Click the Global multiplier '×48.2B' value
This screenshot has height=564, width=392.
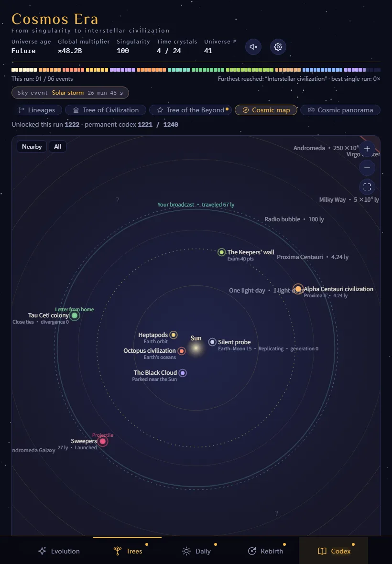click(x=70, y=51)
